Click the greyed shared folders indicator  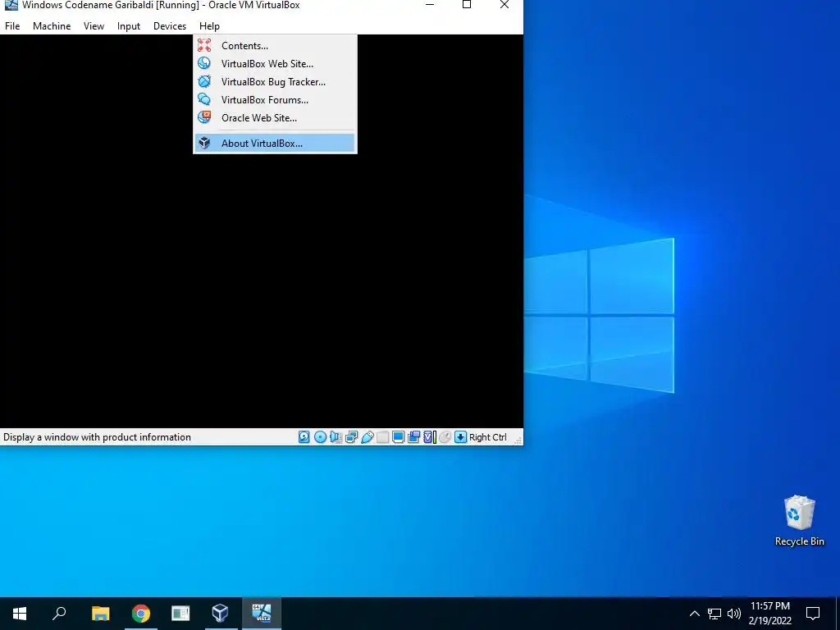[382, 437]
